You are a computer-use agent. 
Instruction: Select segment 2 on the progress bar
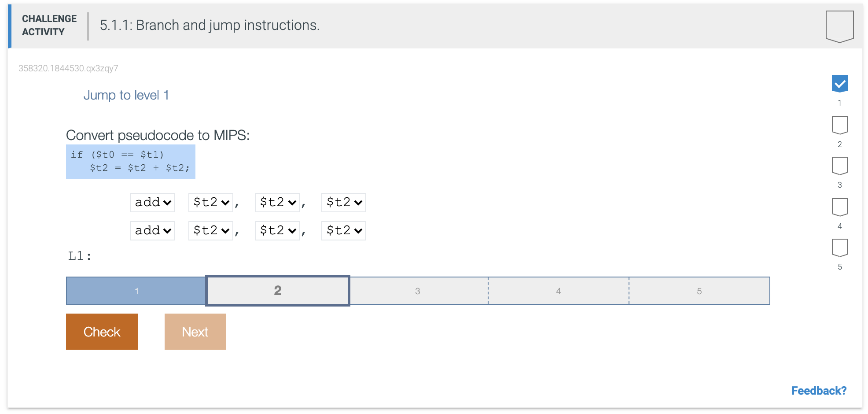(277, 291)
